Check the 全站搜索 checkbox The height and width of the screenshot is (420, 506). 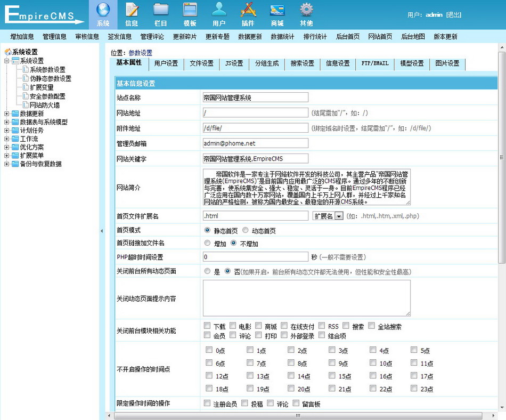click(x=371, y=326)
